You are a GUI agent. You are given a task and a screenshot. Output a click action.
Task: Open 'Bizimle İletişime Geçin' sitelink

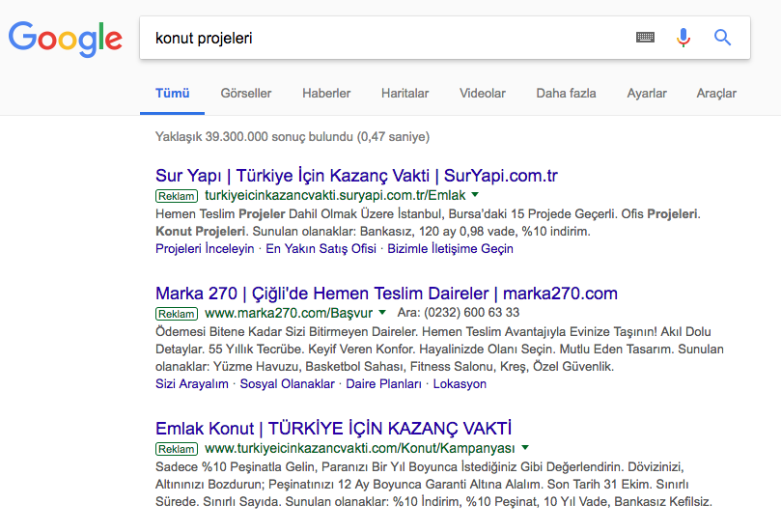(x=450, y=248)
